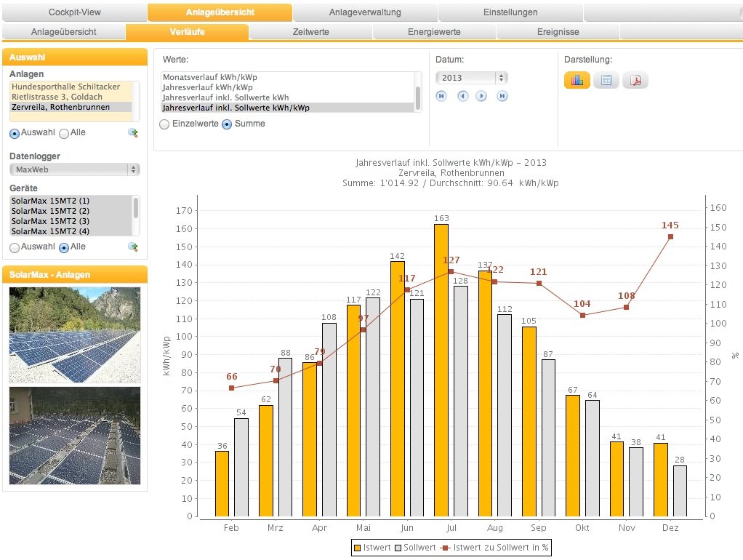Click October percentage point 104
Screen dimensions: 743x560
pyautogui.click(x=582, y=316)
